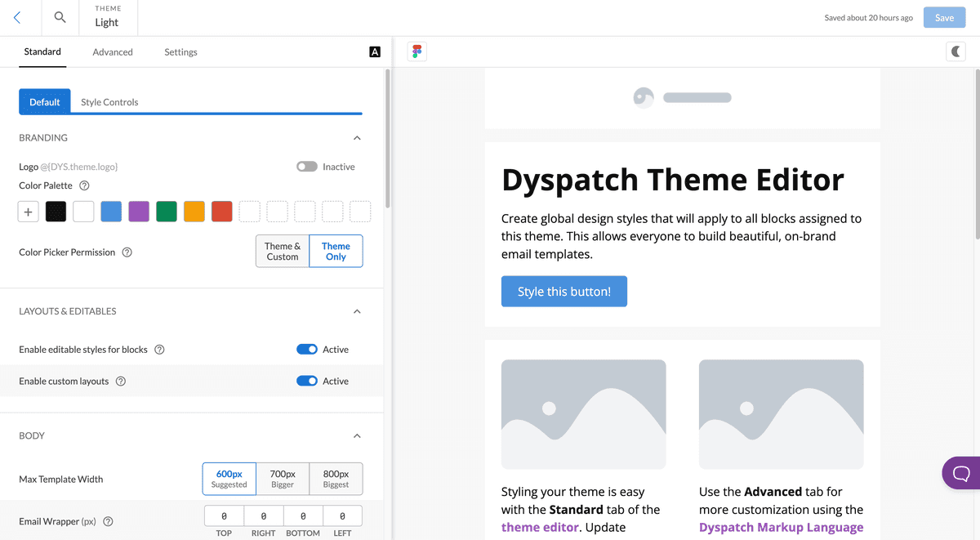Click the back arrow icon
The width and height of the screenshot is (980, 540).
pyautogui.click(x=18, y=17)
